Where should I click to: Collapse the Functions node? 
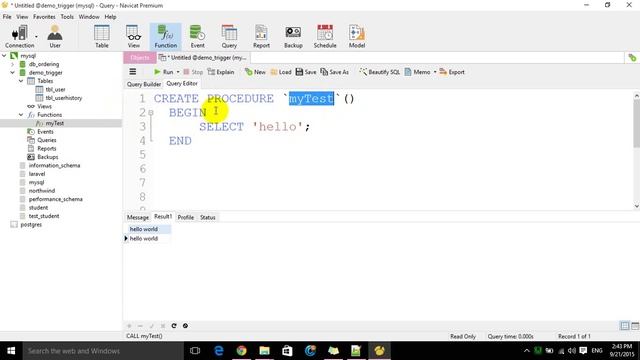(x=21, y=115)
